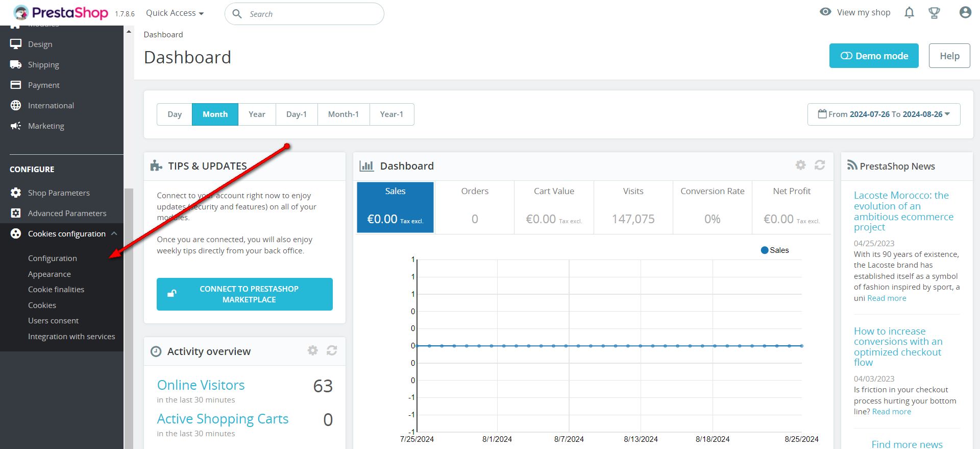The image size is (980, 449).
Task: Toggle the Sales legend series
Action: coord(775,250)
